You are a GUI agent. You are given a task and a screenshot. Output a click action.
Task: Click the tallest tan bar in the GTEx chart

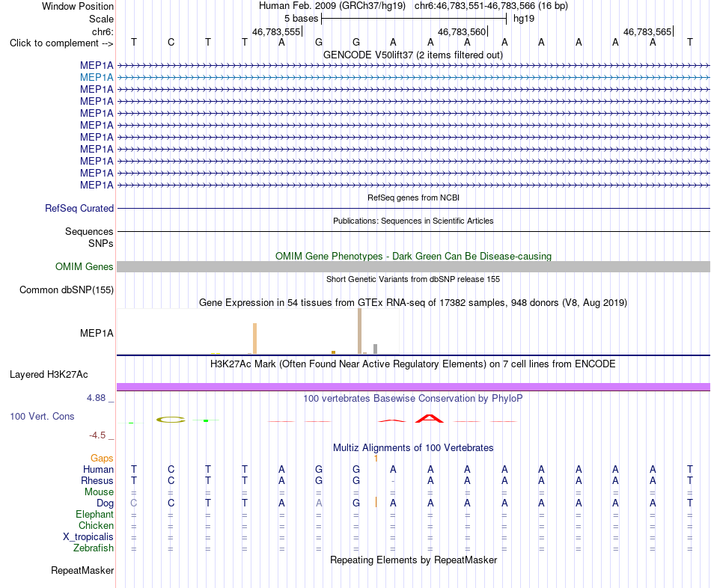click(x=359, y=331)
